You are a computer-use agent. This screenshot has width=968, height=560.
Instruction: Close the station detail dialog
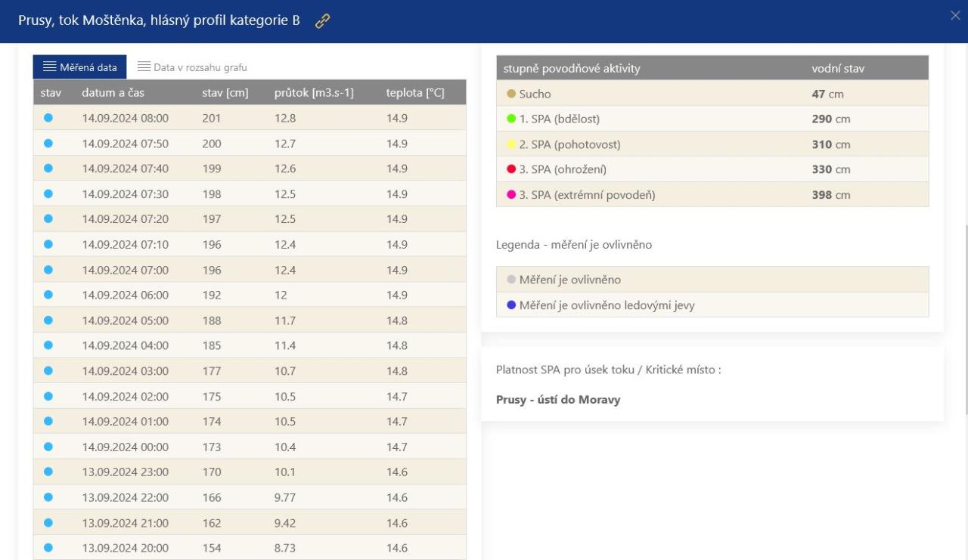coord(955,16)
